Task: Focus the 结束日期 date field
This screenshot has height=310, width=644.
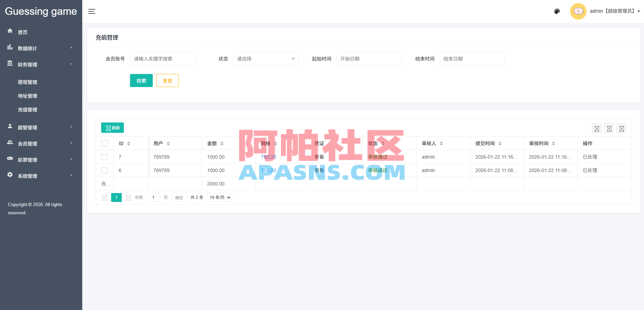Action: [472, 59]
